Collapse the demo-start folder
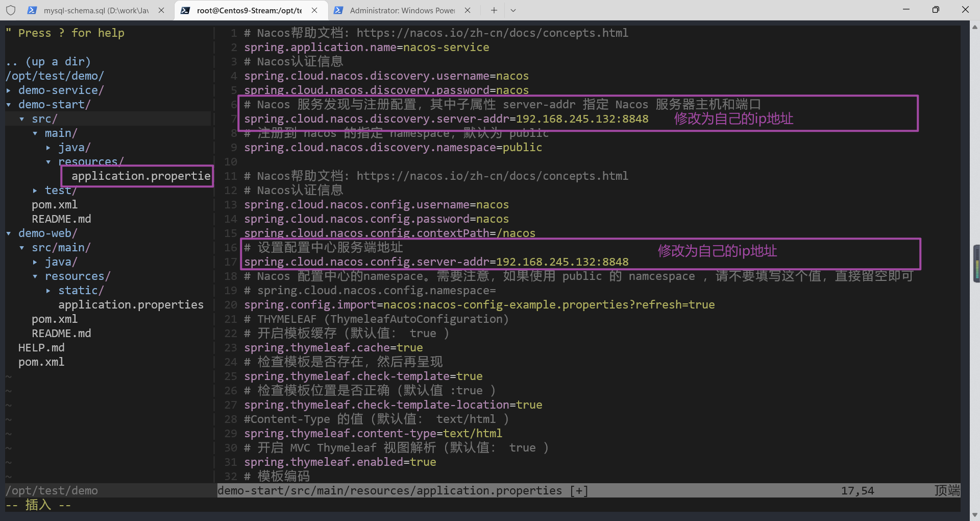The width and height of the screenshot is (980, 521). click(x=54, y=105)
